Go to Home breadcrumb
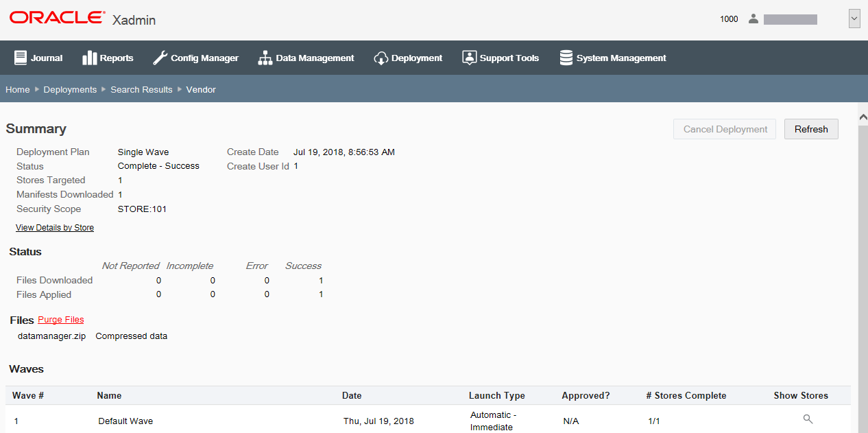 pyautogui.click(x=18, y=89)
